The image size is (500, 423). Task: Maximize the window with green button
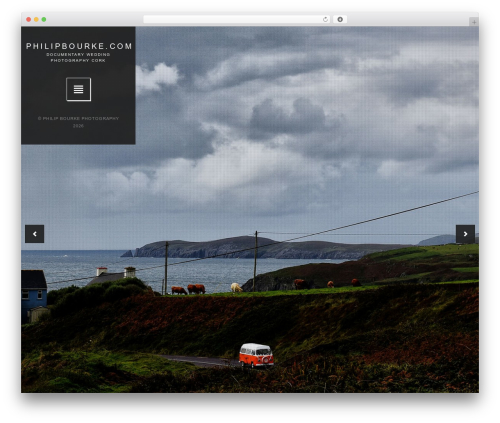(44, 20)
